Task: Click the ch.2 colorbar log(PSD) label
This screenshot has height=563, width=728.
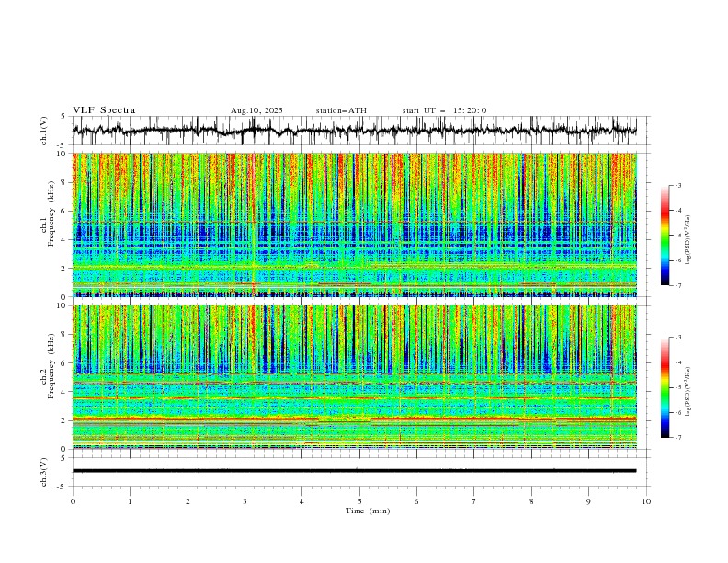Action: (x=688, y=392)
